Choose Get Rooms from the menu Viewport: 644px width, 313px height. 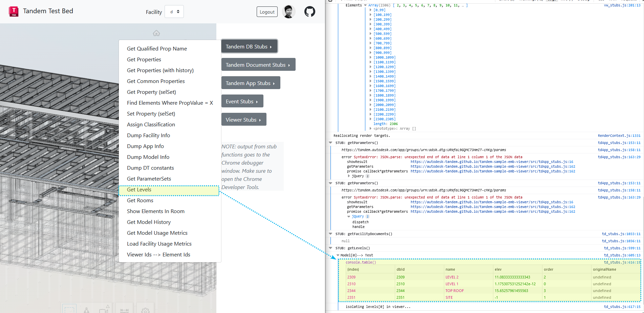[x=140, y=201]
